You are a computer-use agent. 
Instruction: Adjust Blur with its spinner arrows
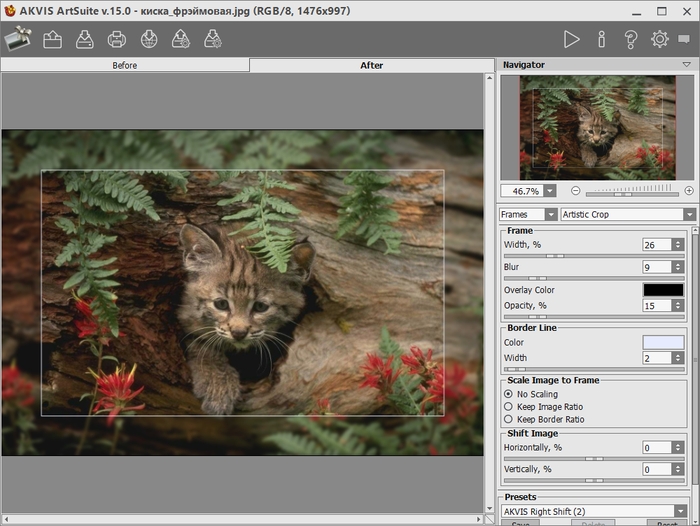(x=678, y=267)
